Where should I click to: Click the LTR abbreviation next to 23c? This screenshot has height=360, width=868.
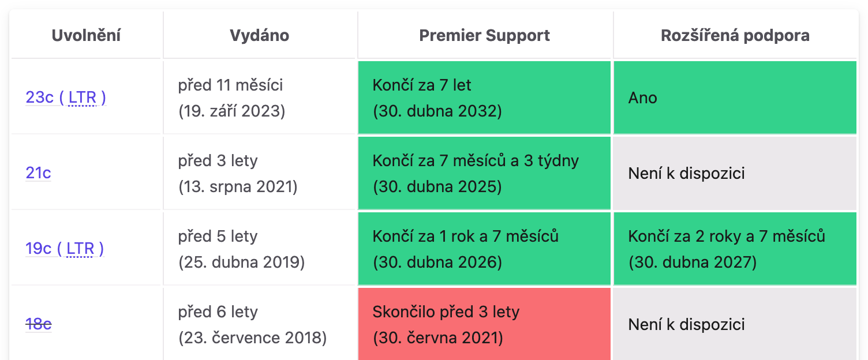(82, 97)
